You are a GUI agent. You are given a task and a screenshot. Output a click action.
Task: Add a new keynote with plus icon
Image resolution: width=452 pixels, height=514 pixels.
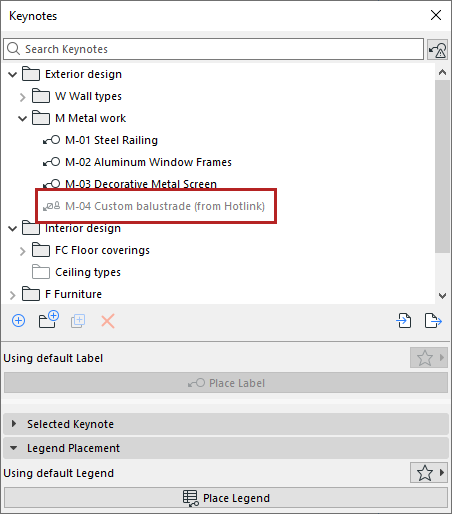click(x=19, y=321)
